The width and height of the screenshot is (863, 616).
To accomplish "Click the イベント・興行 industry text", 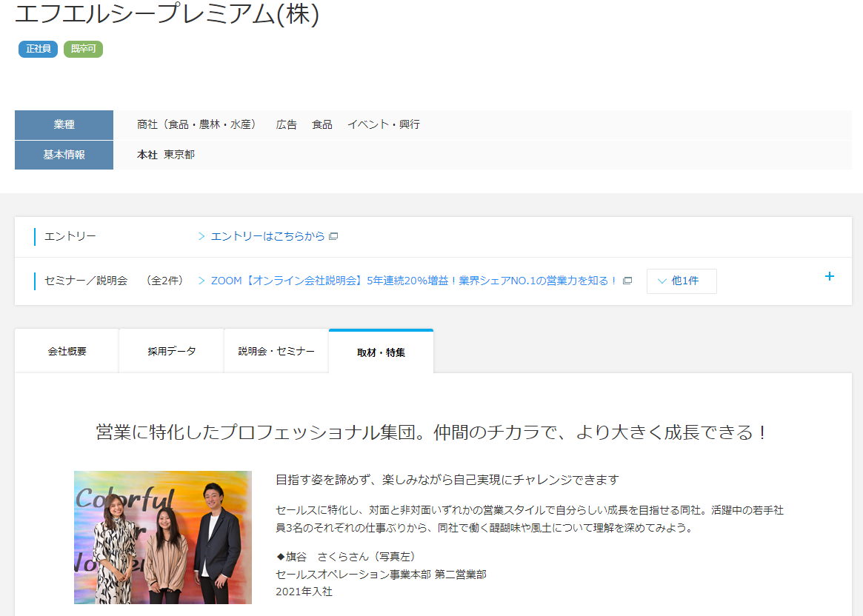I will point(384,124).
